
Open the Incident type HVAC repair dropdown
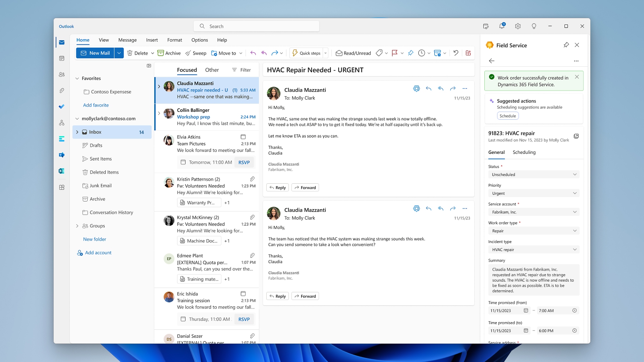(x=534, y=249)
